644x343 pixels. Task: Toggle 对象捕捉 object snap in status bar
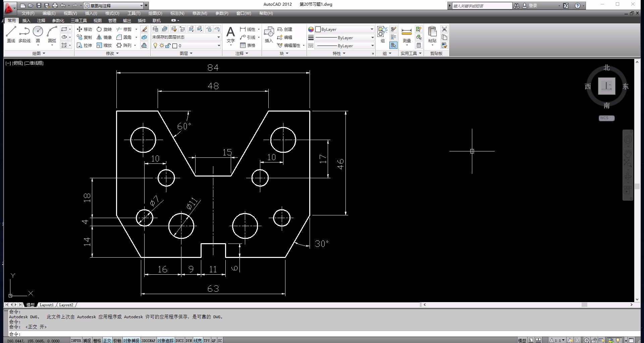tap(131, 340)
